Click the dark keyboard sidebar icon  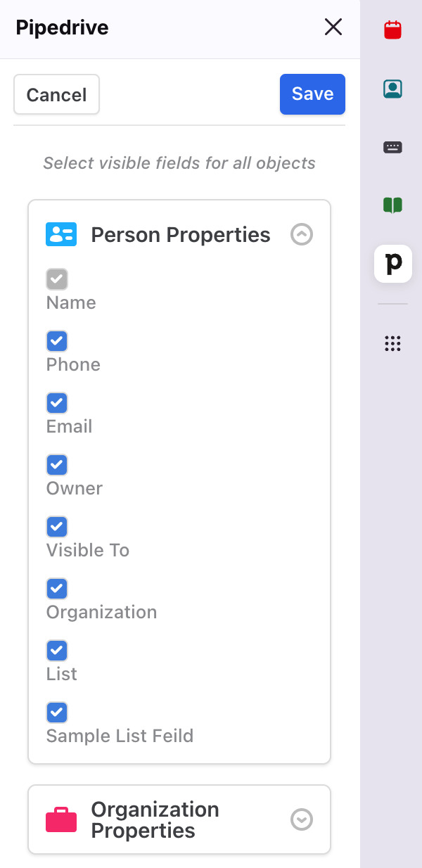click(x=392, y=147)
